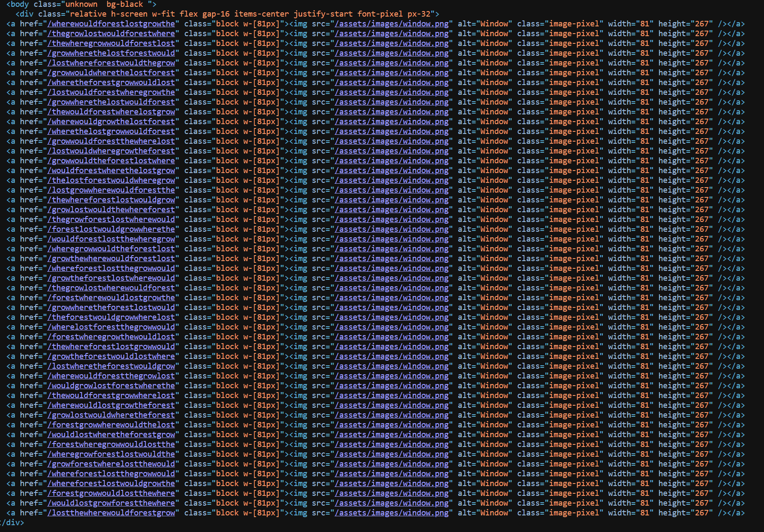This screenshot has width=764, height=532.
Task: Follow the /lostwouldforestwheregrowthe href link
Action: pyautogui.click(x=111, y=92)
